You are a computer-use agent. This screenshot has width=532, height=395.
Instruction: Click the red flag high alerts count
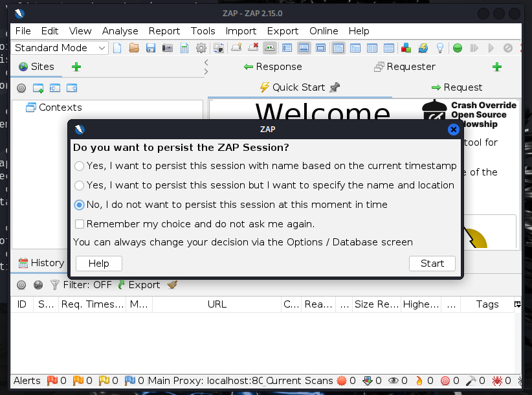(56, 381)
